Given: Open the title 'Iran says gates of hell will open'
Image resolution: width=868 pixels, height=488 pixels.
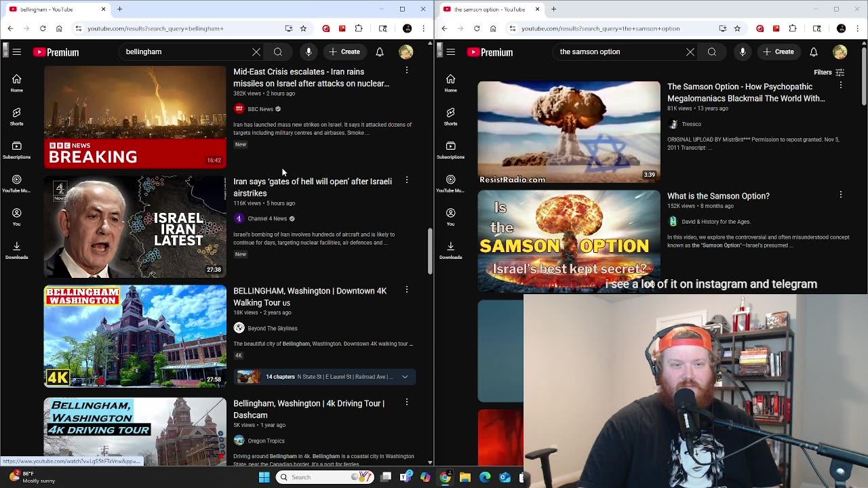Looking at the screenshot, I should point(313,187).
